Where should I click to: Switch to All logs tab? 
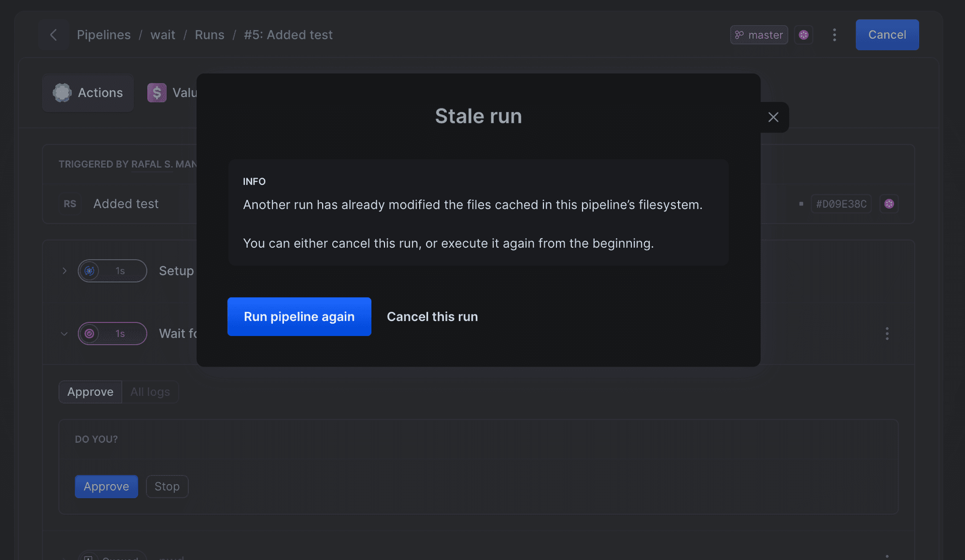point(150,392)
